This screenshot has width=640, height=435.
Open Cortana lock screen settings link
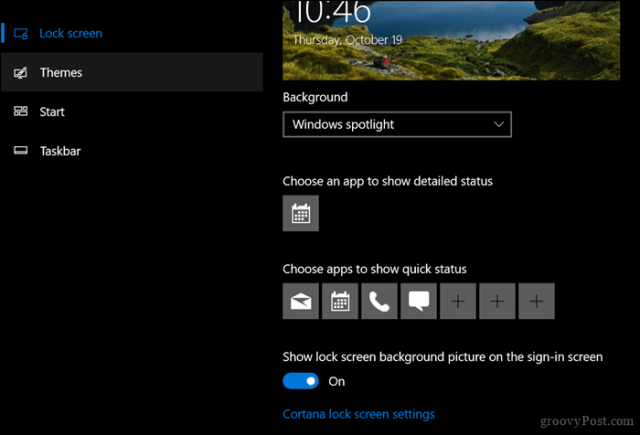359,414
